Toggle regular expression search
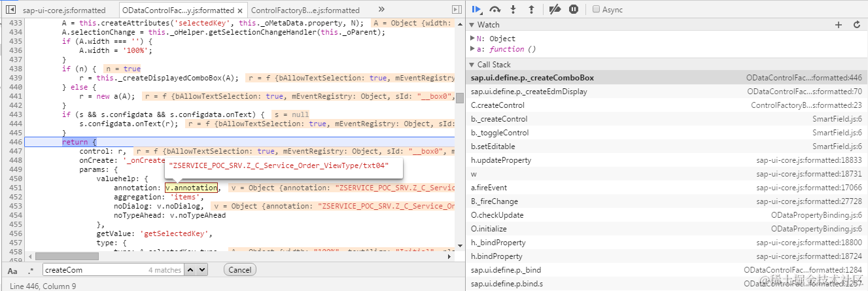Viewport: 868px width, 291px height. coord(30,270)
